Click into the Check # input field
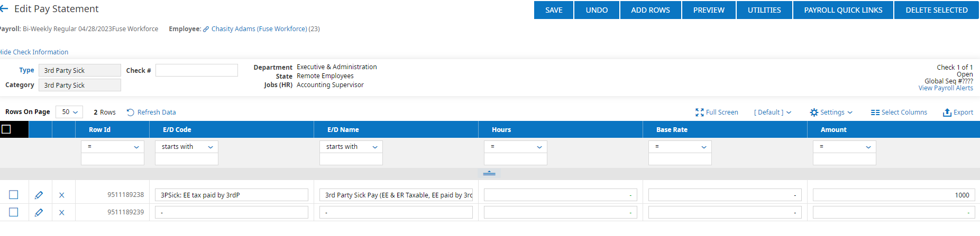 pyautogui.click(x=196, y=70)
